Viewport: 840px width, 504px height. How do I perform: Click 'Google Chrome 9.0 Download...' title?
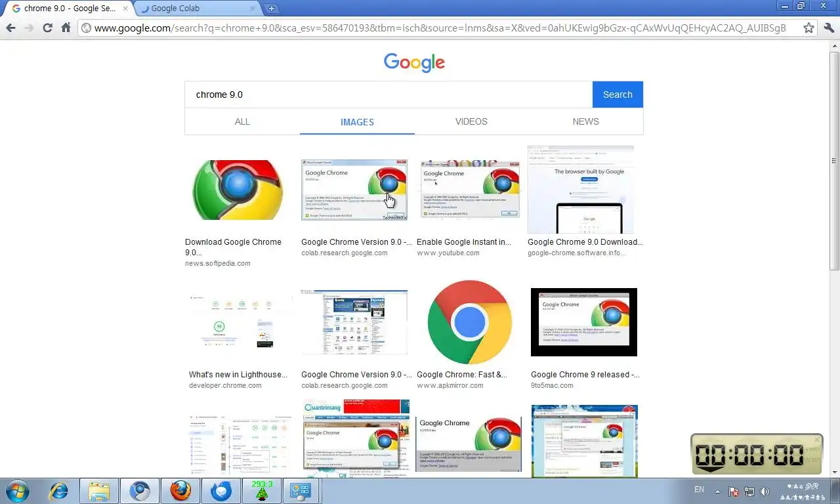point(585,241)
